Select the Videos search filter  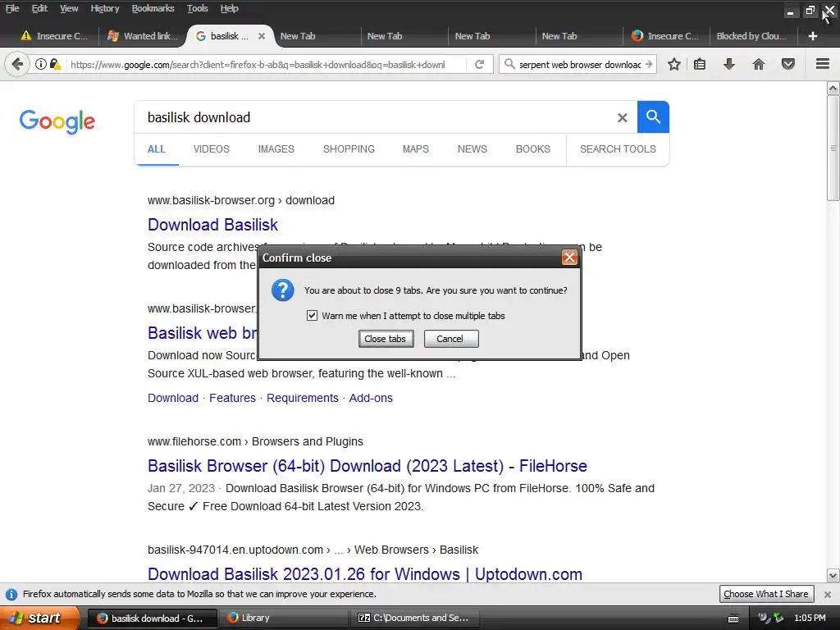[211, 149]
